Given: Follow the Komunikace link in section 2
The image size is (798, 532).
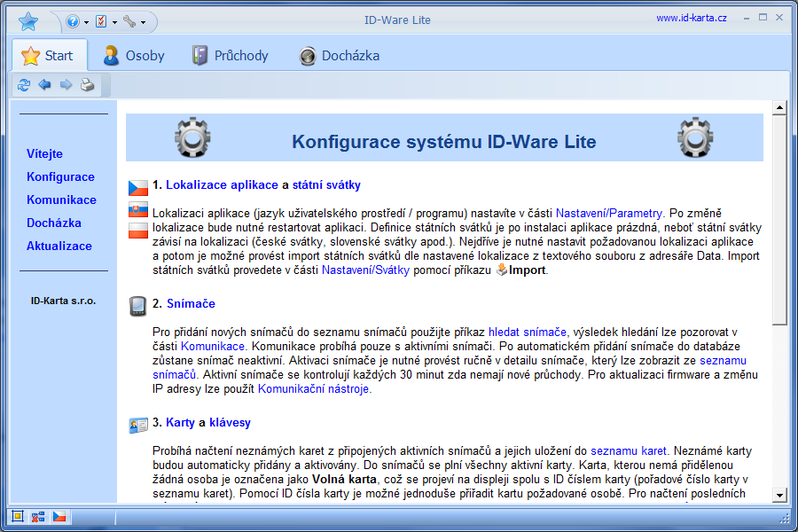Looking at the screenshot, I should point(213,347).
